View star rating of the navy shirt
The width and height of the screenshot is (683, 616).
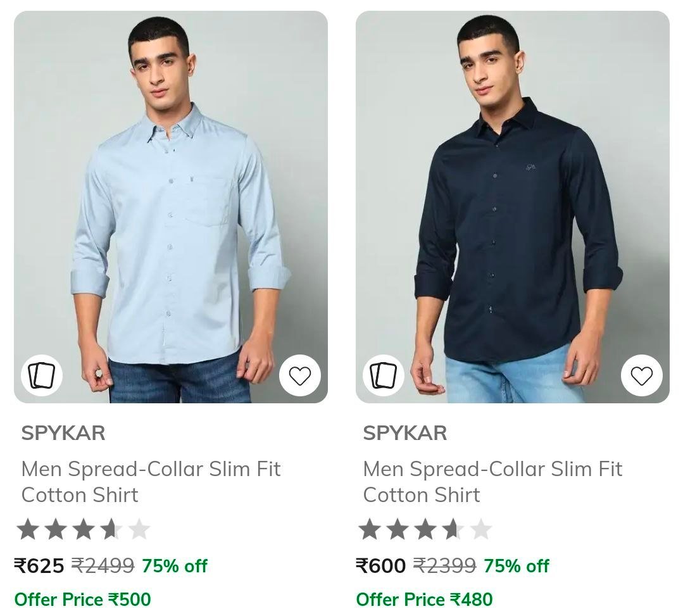coord(425,529)
